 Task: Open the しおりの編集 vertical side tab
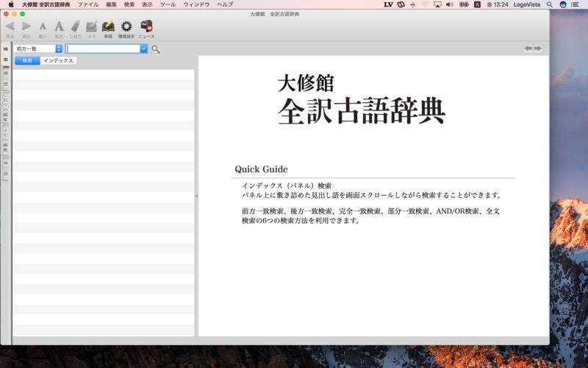coord(6,107)
